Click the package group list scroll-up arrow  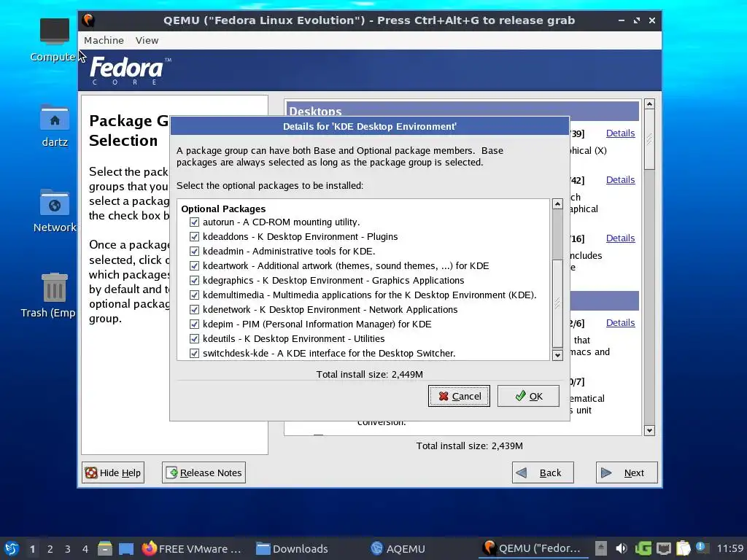point(649,104)
